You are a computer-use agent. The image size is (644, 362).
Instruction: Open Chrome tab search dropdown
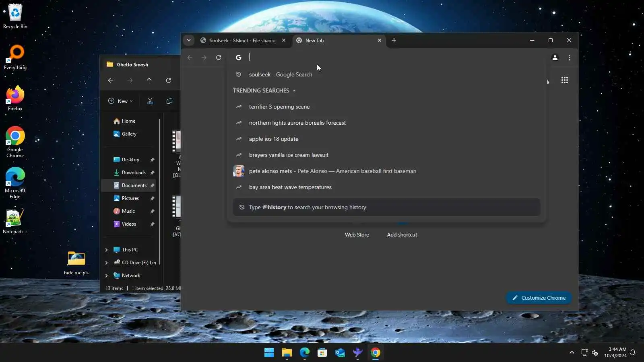189,40
